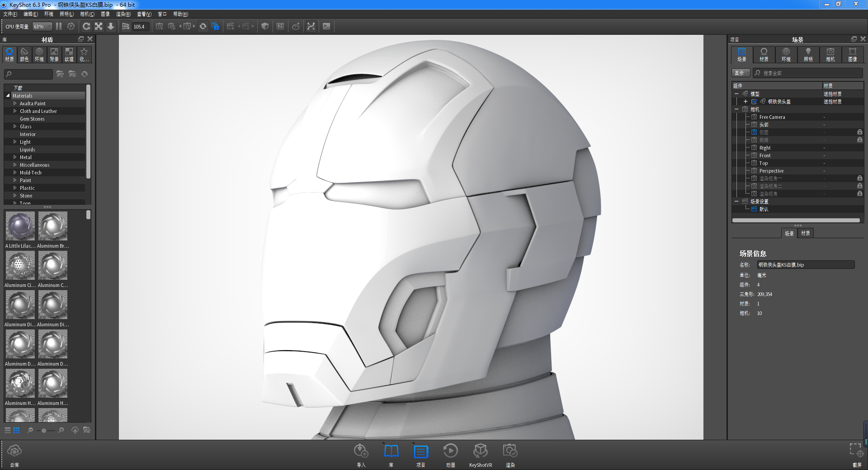Toggle the lock on 渲染视角一 camera
This screenshot has width=868, height=470.
click(860, 178)
